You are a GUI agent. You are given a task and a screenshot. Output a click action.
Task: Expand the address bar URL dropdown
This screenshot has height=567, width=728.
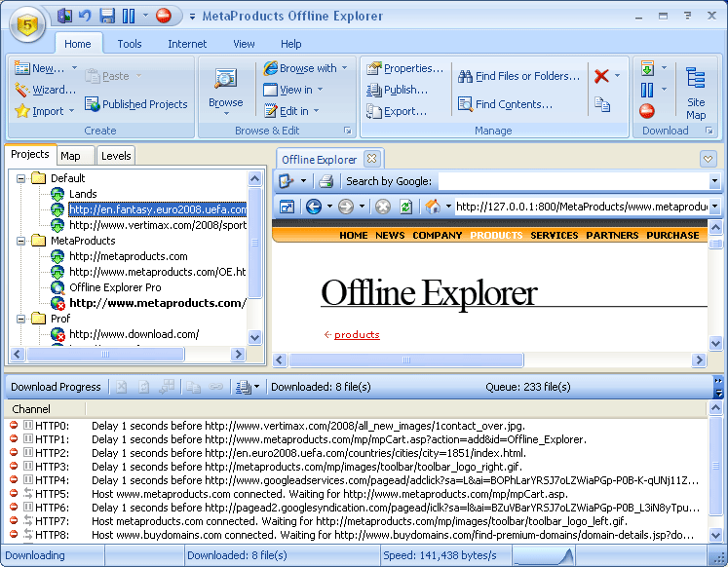click(x=714, y=207)
